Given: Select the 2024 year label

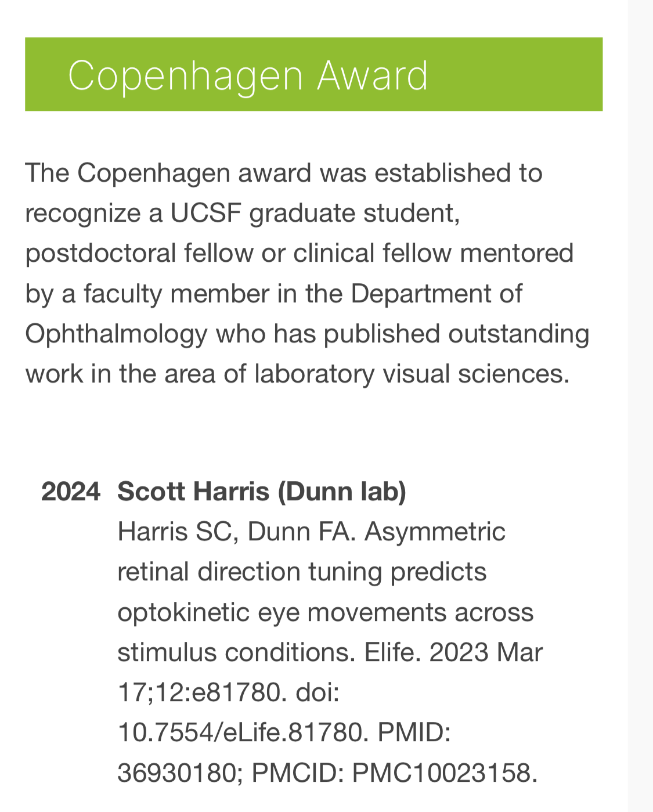Looking at the screenshot, I should coord(71,492).
